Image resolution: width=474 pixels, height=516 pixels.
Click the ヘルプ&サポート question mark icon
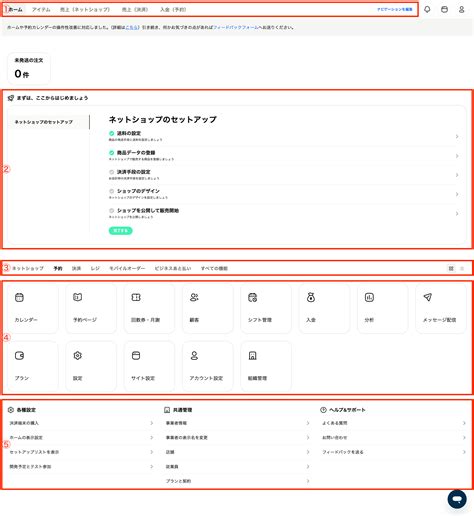pos(323,410)
